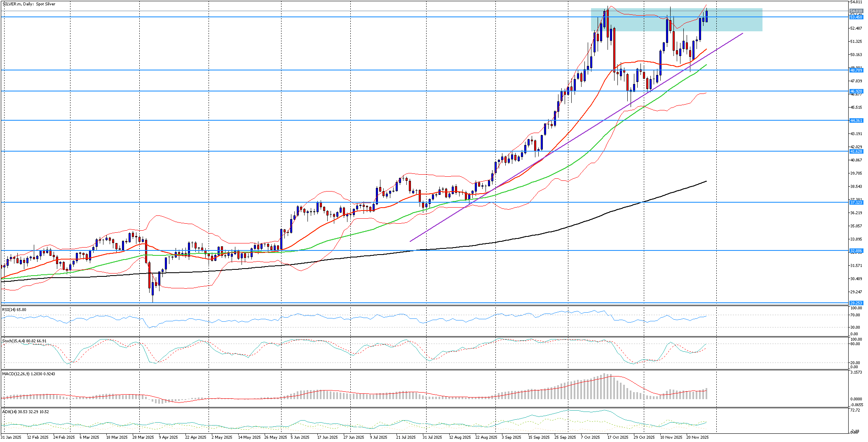Click the 44.361 horizontal level price label
The width and height of the screenshot is (868, 442).
tap(856, 121)
